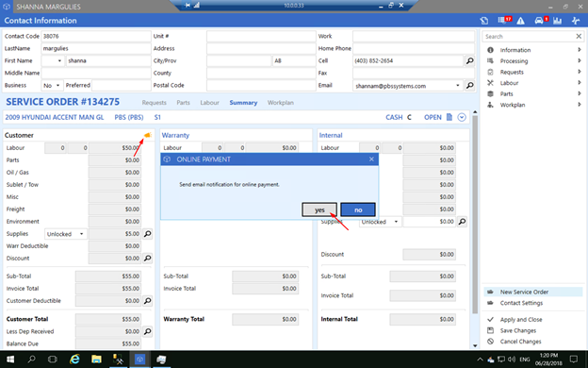Click the CASH payment type link
The height and width of the screenshot is (368, 588).
coord(394,117)
